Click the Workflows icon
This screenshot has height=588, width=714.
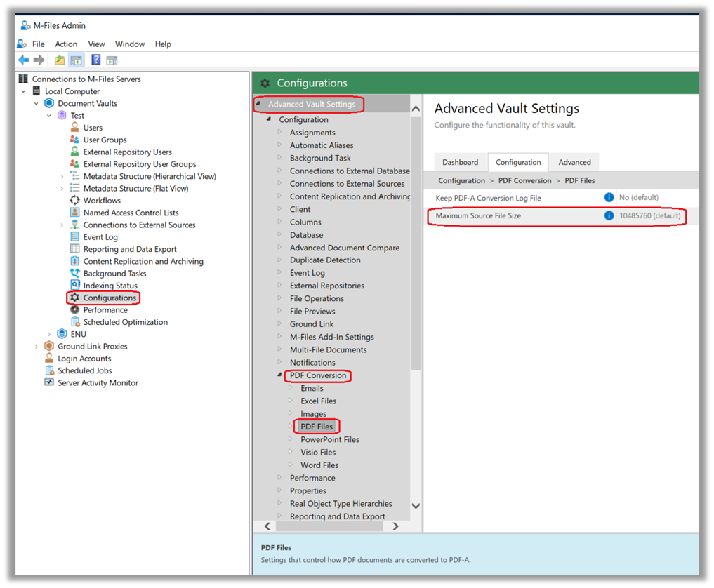[74, 200]
